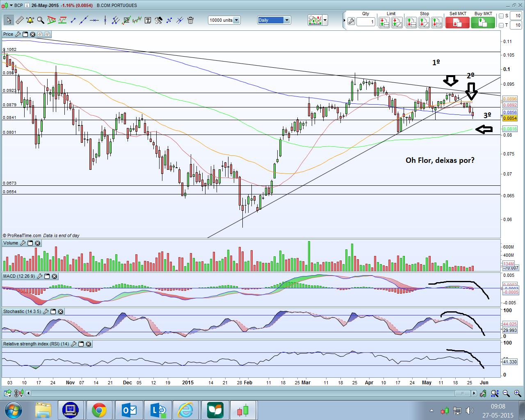Select the text annotation tool
The height and width of the screenshot is (420, 525).
click(x=148, y=20)
